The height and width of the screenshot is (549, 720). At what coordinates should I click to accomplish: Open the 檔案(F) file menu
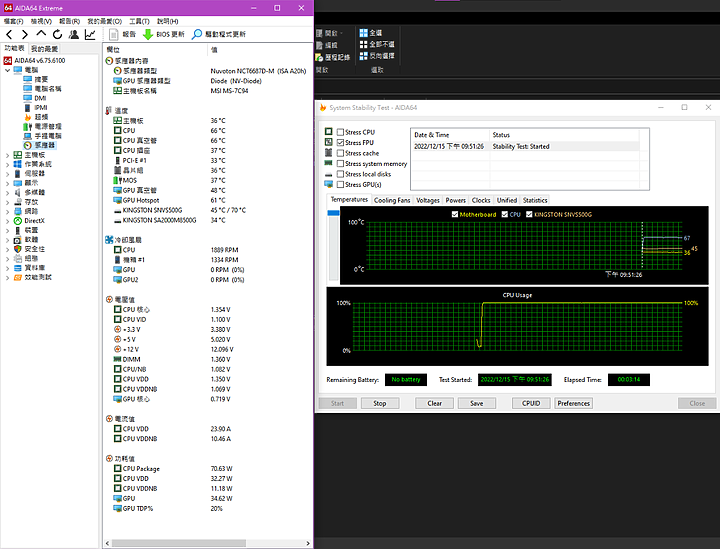point(13,21)
